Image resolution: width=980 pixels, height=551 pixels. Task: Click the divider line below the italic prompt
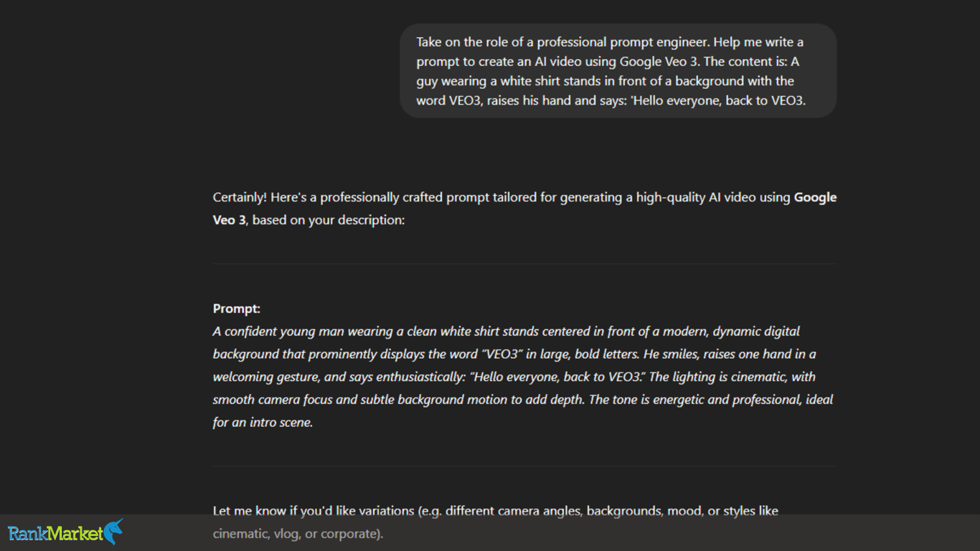coord(524,466)
